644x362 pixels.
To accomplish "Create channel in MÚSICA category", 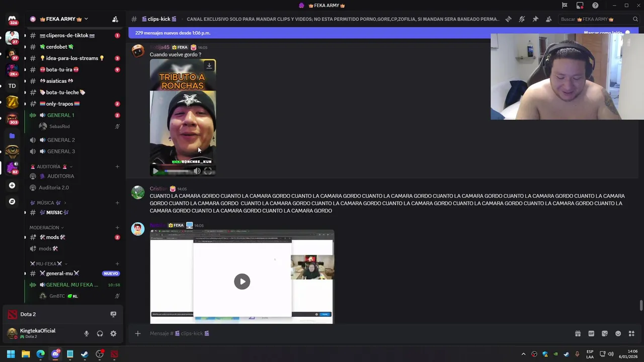I will point(117,203).
